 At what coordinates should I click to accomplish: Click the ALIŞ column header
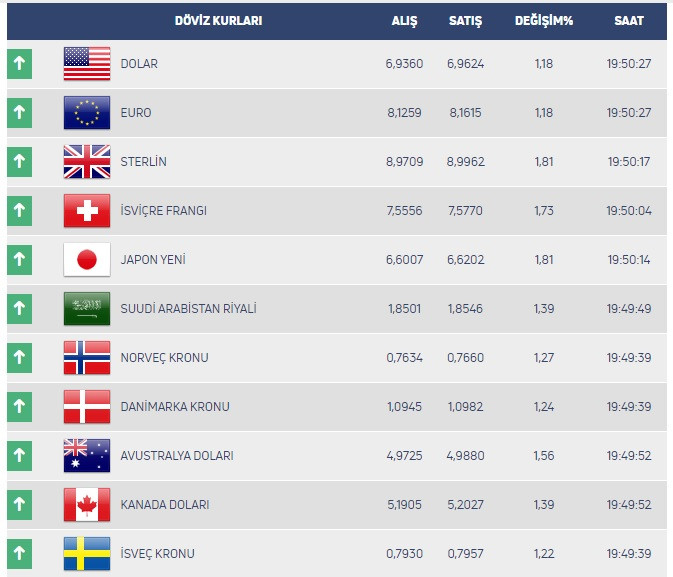[404, 20]
